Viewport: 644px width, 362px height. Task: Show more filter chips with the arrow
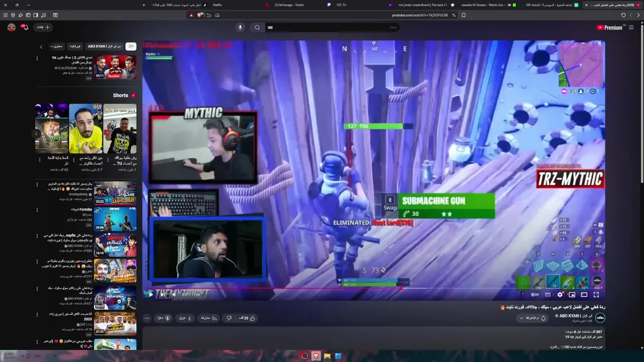click(x=41, y=47)
